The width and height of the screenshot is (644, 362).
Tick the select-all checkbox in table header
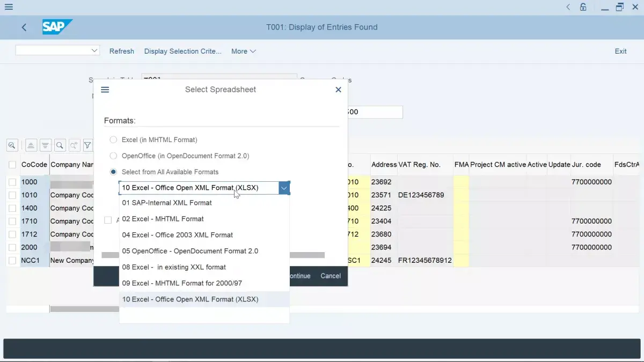[x=12, y=165]
